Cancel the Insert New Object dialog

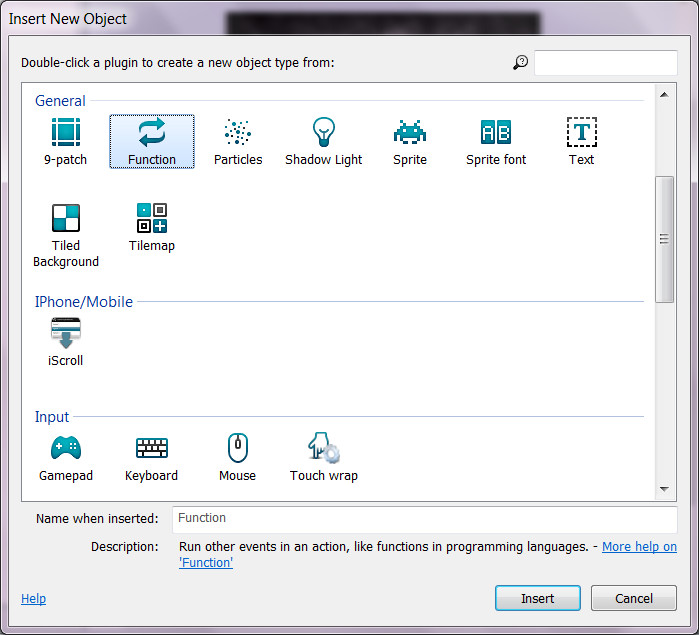[634, 598]
